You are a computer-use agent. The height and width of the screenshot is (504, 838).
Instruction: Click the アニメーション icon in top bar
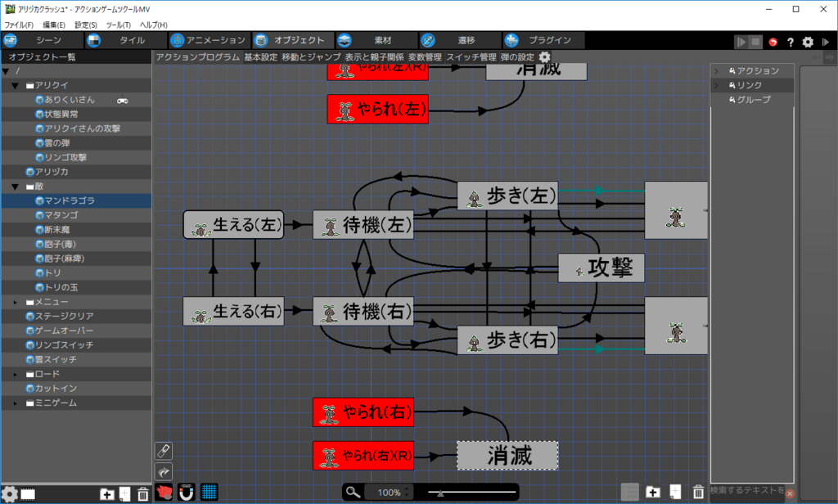[x=177, y=41]
